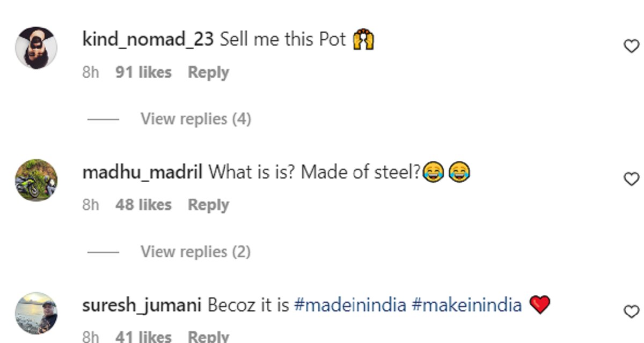The image size is (644, 343).
Task: Click the 8h timestamp on kind_nomad_23's comment
Action: 91,72
